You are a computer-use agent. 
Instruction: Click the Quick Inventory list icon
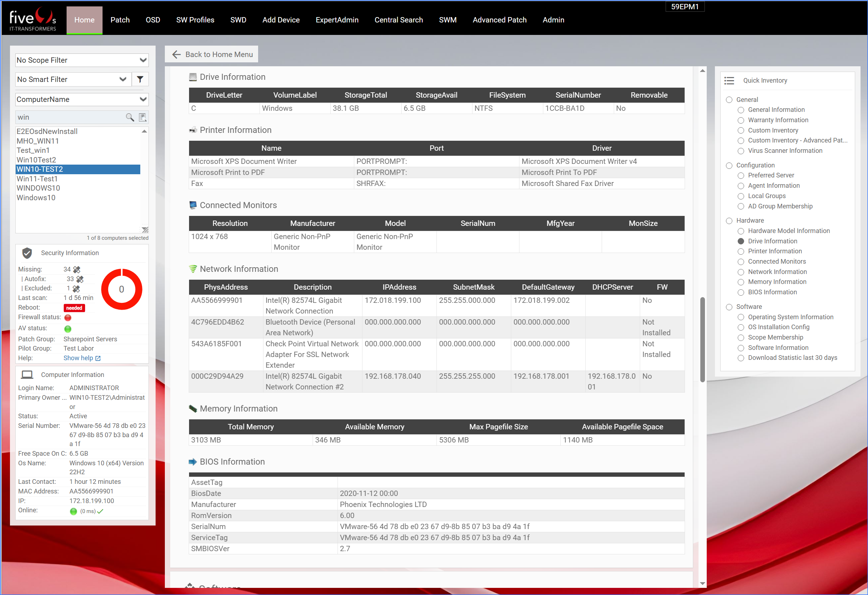[x=729, y=81]
